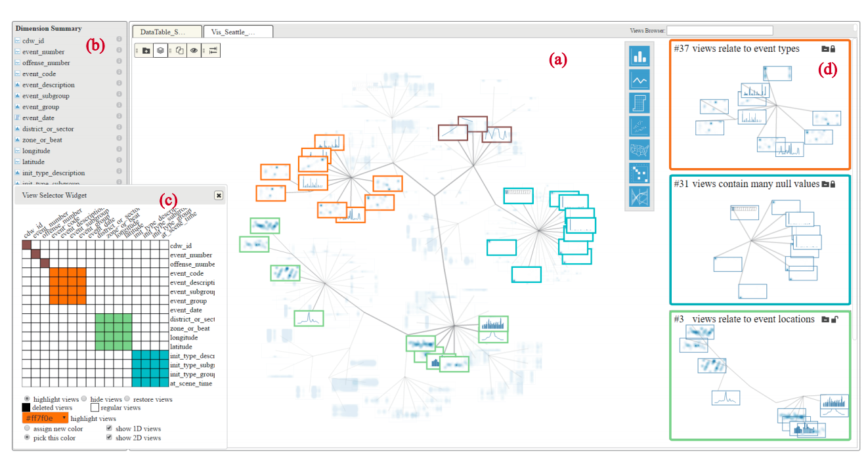Open the #ff7f0e highlight color dropdown

pyautogui.click(x=45, y=418)
